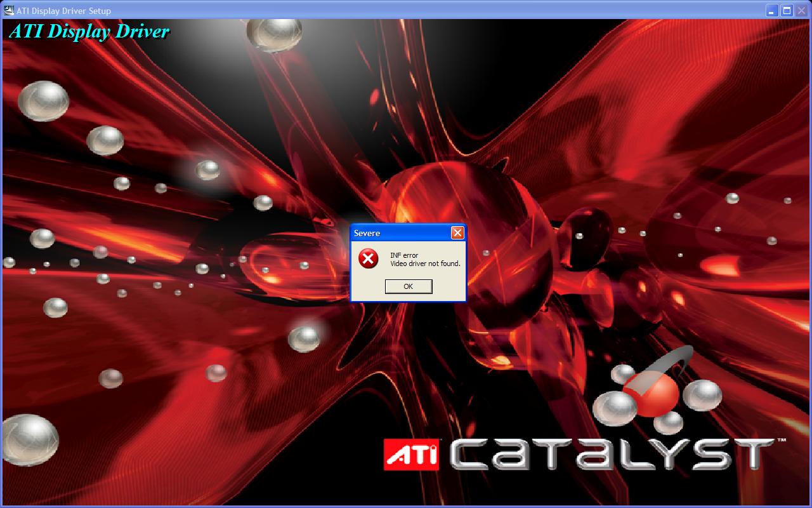Close the ATI Display Driver Setup window
This screenshot has width=812, height=508.
click(x=801, y=11)
